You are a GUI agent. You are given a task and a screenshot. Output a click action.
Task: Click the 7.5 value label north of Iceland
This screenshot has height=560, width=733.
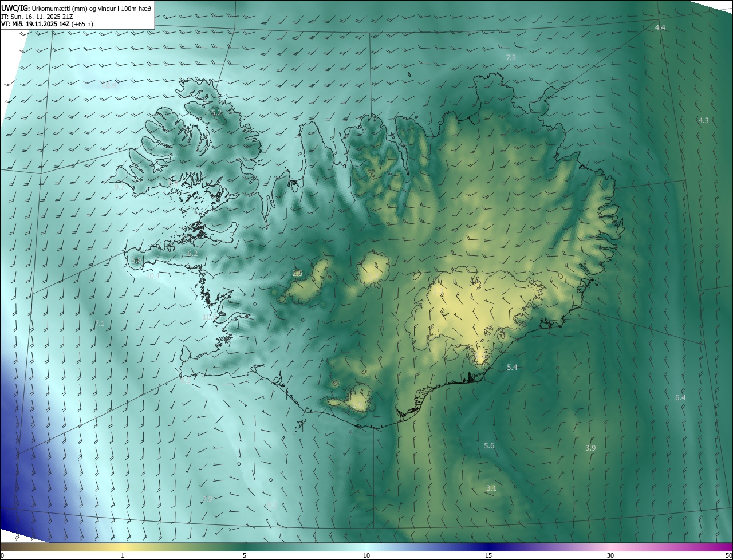coord(511,58)
